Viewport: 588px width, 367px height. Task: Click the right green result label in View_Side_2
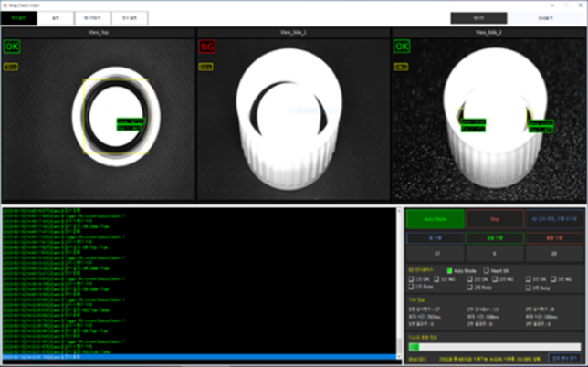pyautogui.click(x=541, y=126)
